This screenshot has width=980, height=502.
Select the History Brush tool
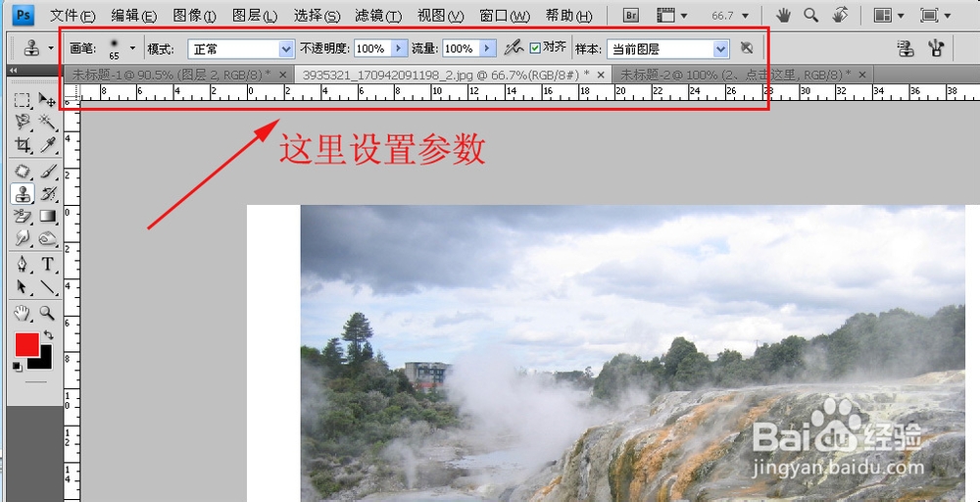[47, 194]
